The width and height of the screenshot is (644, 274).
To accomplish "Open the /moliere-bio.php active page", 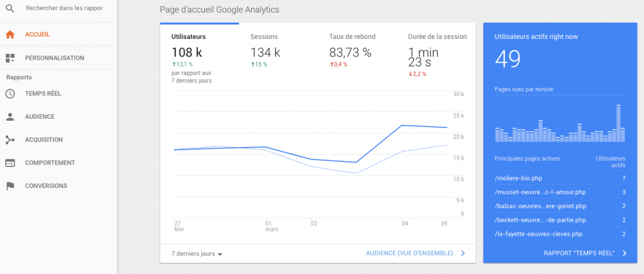I will 518,178.
